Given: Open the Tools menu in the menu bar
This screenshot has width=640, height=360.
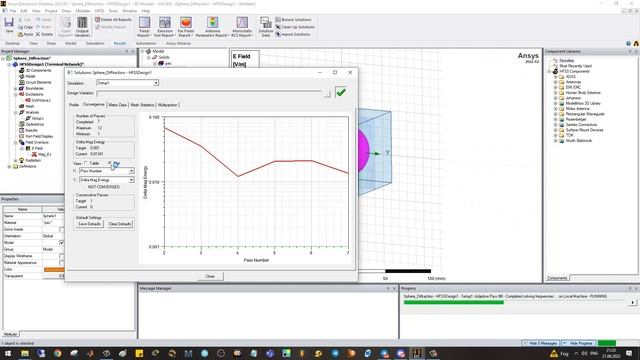Looking at the screenshot, I should (113, 11).
